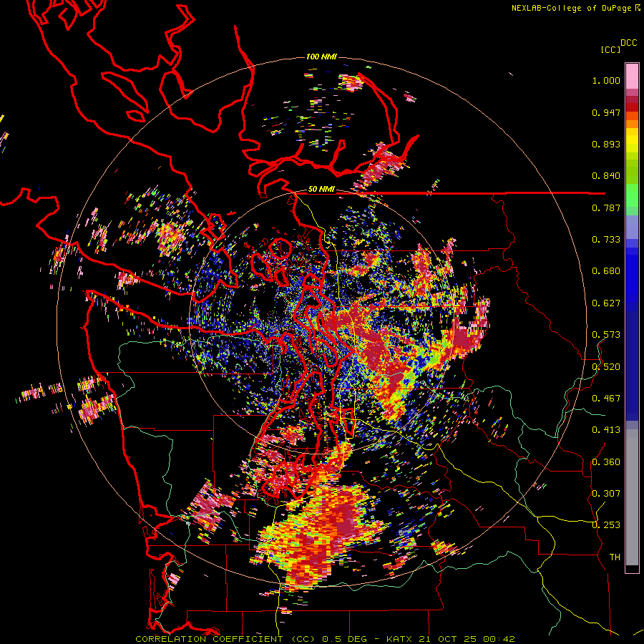Viewport: 644px width, 644px height.
Task: Click the 50 NMI range ring label
Action: (x=321, y=190)
